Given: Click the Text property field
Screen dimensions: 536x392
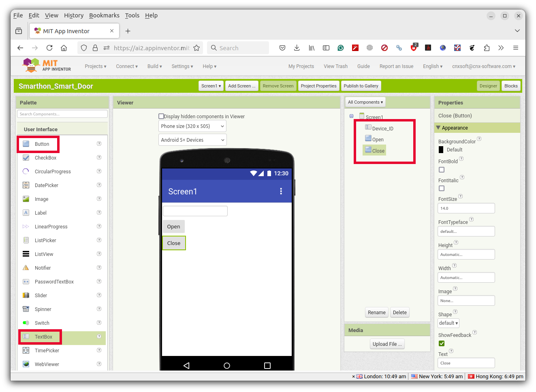Looking at the screenshot, I should point(466,363).
